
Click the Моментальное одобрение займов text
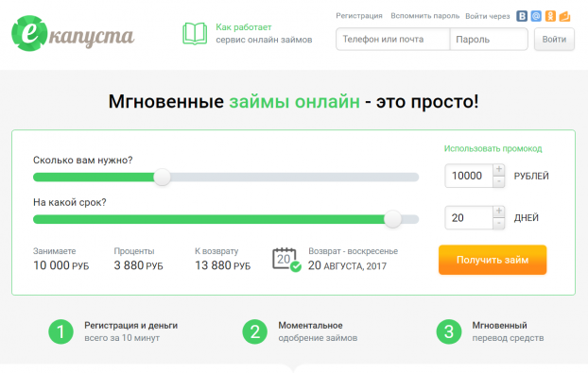(x=318, y=331)
